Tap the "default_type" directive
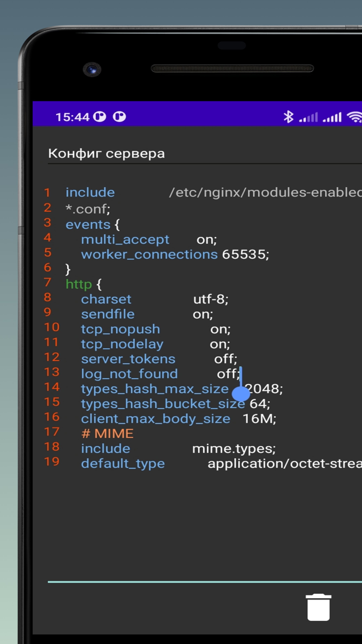Image resolution: width=362 pixels, height=644 pixels. 123,464
